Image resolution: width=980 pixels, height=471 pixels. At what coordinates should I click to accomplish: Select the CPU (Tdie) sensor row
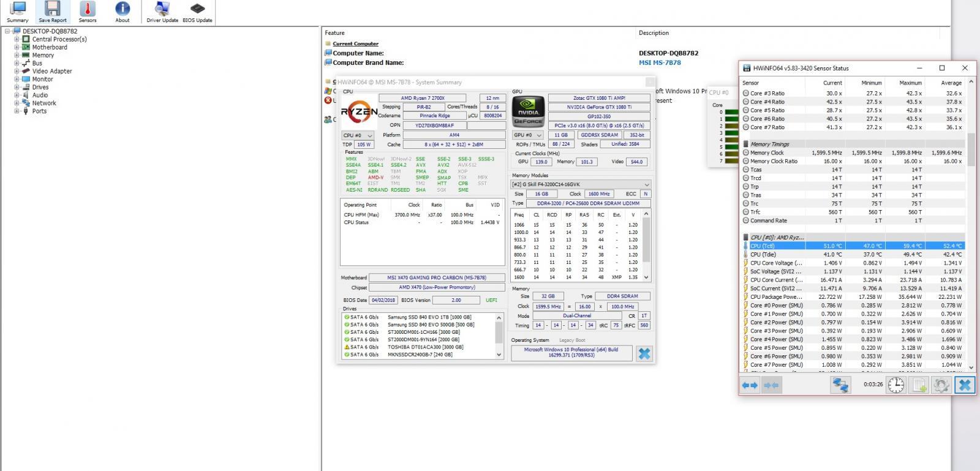pyautogui.click(x=853, y=254)
